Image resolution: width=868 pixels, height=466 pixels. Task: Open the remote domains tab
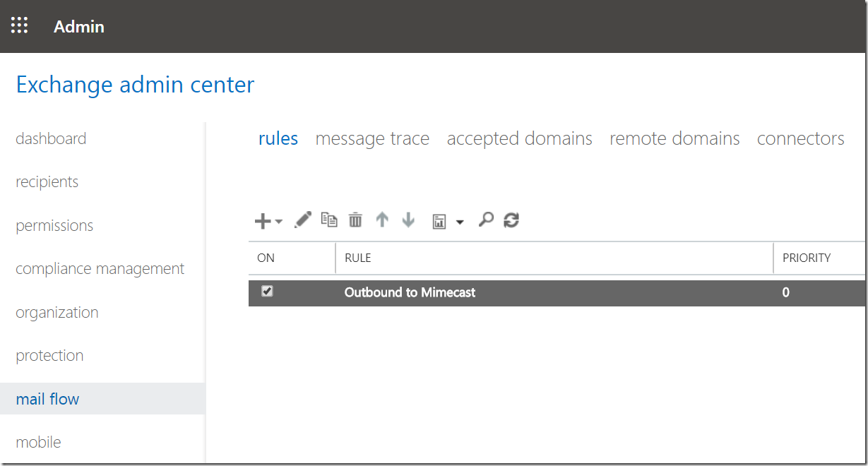674,138
